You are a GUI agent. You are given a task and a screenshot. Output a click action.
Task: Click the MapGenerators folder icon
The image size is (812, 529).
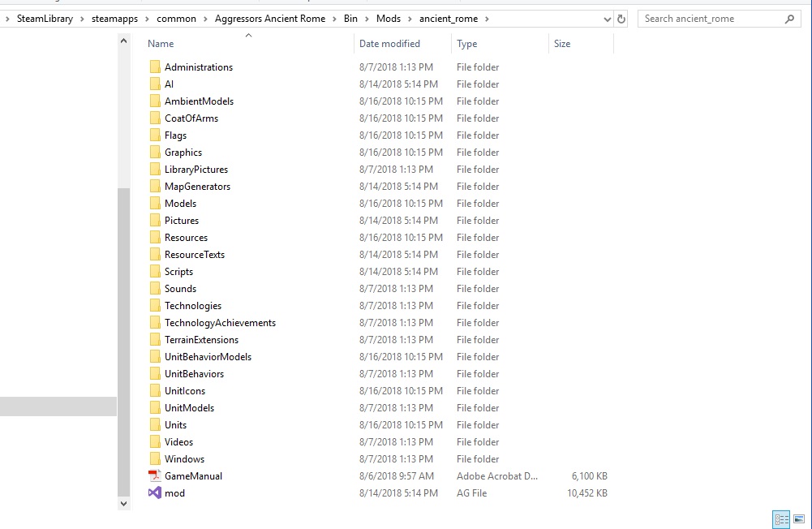pyautogui.click(x=155, y=187)
